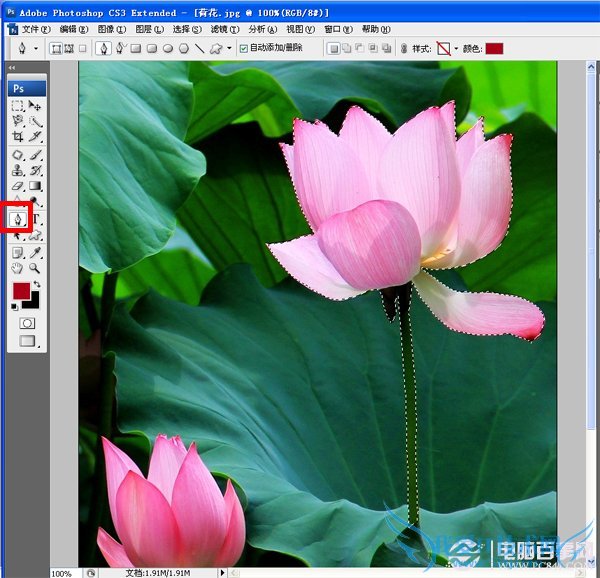The height and width of the screenshot is (578, 600).
Task: Pick the Clone Stamp tool
Action: (18, 170)
